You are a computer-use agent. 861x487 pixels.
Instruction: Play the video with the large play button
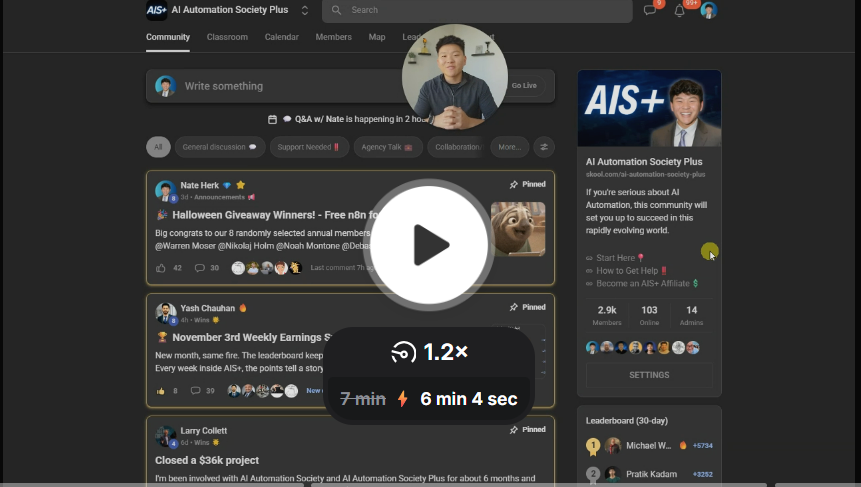coord(430,244)
